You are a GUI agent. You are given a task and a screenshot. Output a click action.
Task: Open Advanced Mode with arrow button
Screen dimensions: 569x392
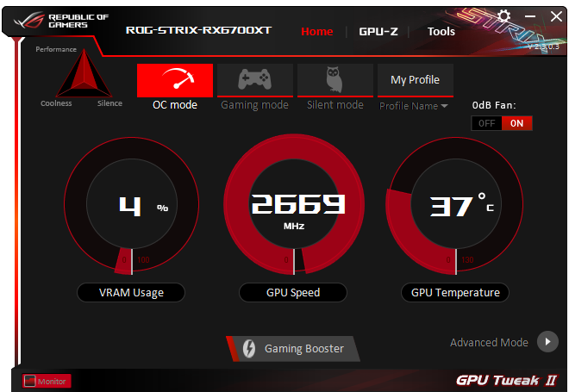(547, 341)
